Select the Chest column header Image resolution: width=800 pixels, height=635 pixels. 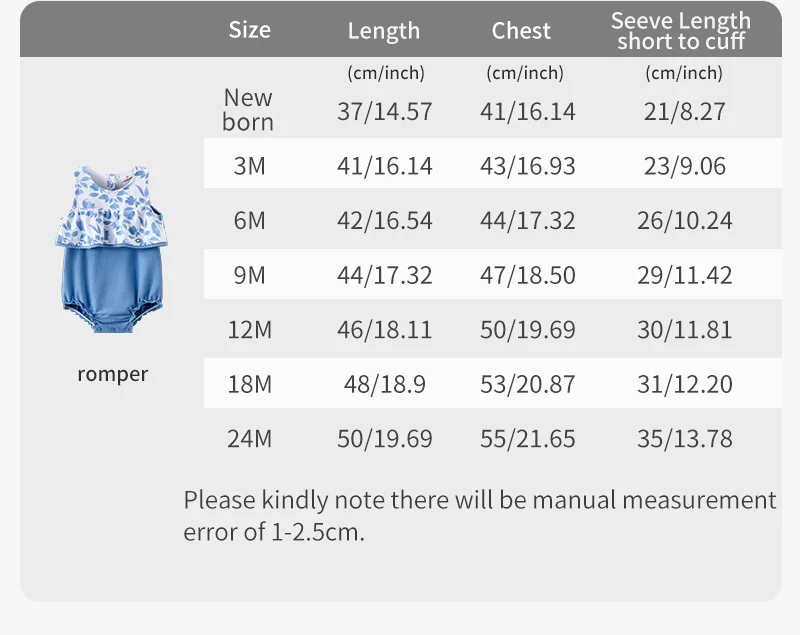point(521,31)
